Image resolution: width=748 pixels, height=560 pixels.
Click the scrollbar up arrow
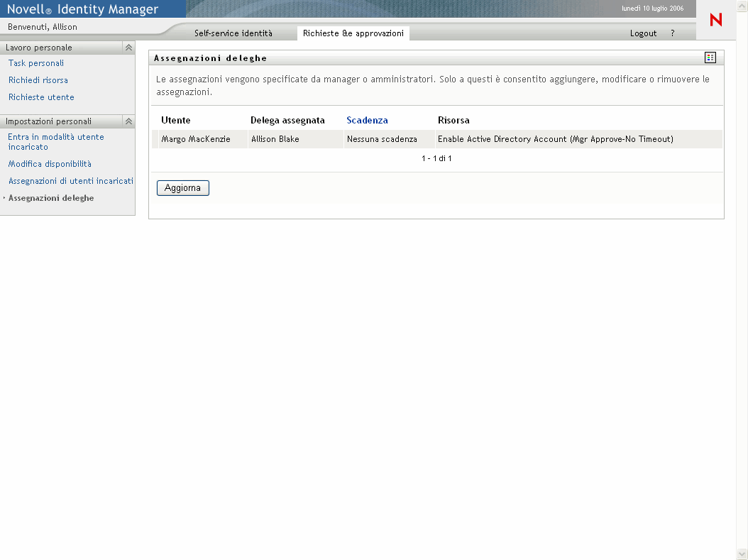click(742, 5)
